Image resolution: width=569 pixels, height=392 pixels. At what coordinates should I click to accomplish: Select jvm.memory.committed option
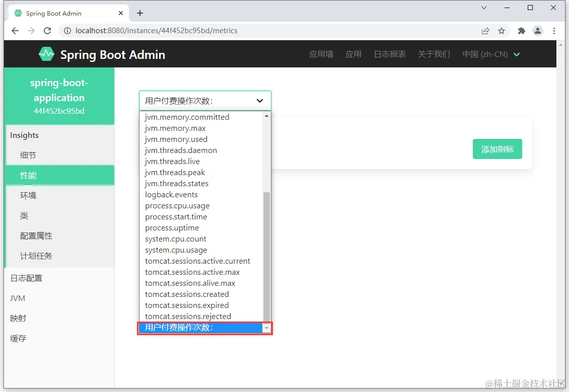(201, 117)
